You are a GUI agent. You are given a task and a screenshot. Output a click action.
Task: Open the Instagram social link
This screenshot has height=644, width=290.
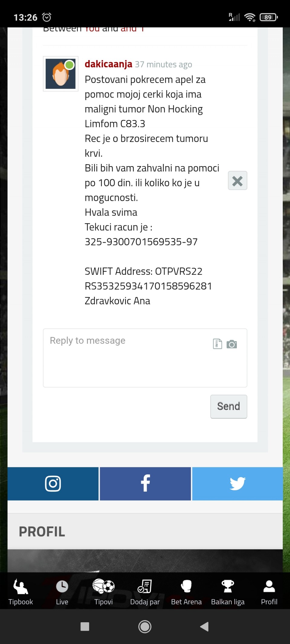coord(53,484)
